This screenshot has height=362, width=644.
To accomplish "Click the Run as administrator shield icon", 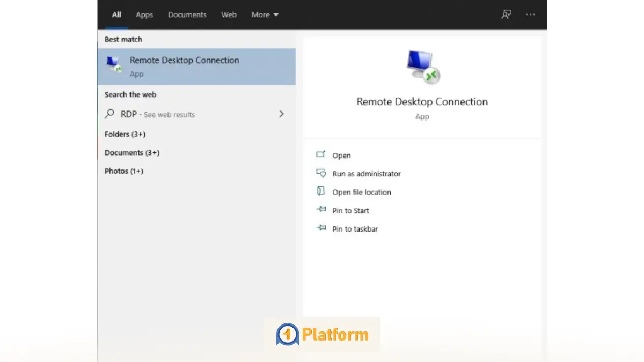I will point(321,173).
